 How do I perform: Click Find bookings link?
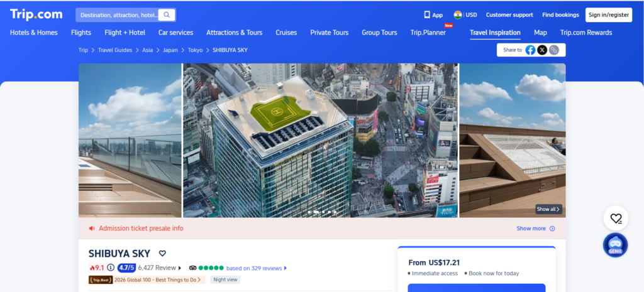560,15
